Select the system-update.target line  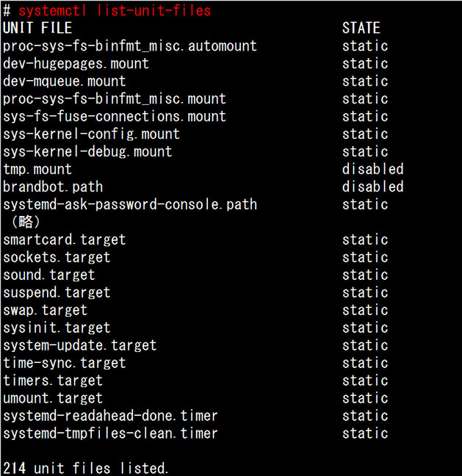tap(80, 345)
